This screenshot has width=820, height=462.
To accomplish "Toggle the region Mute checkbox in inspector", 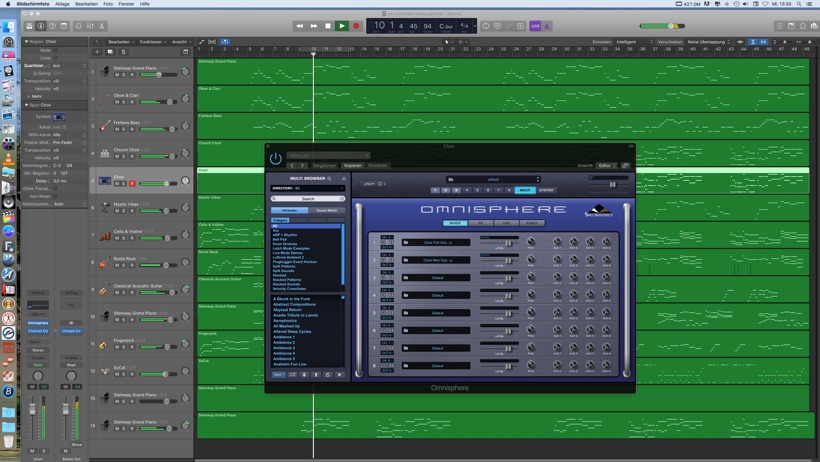I will coord(55,51).
